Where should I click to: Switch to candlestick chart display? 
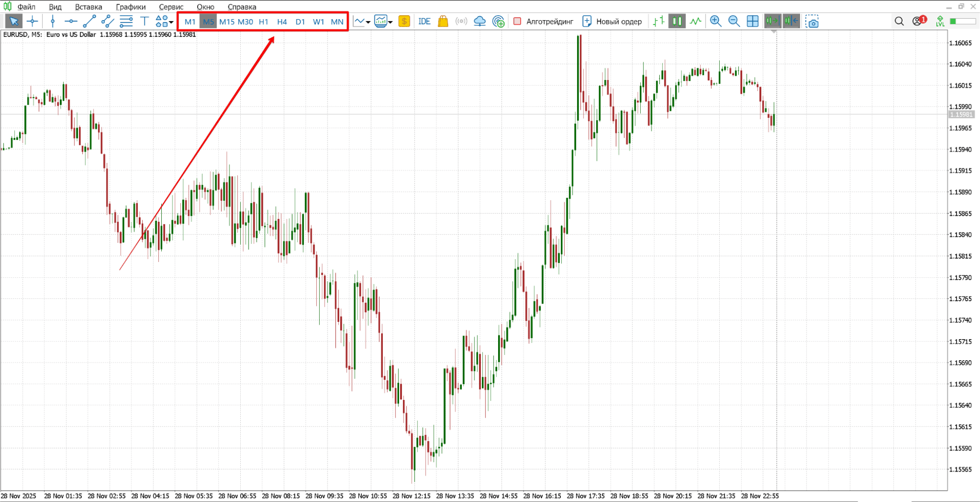(x=677, y=21)
